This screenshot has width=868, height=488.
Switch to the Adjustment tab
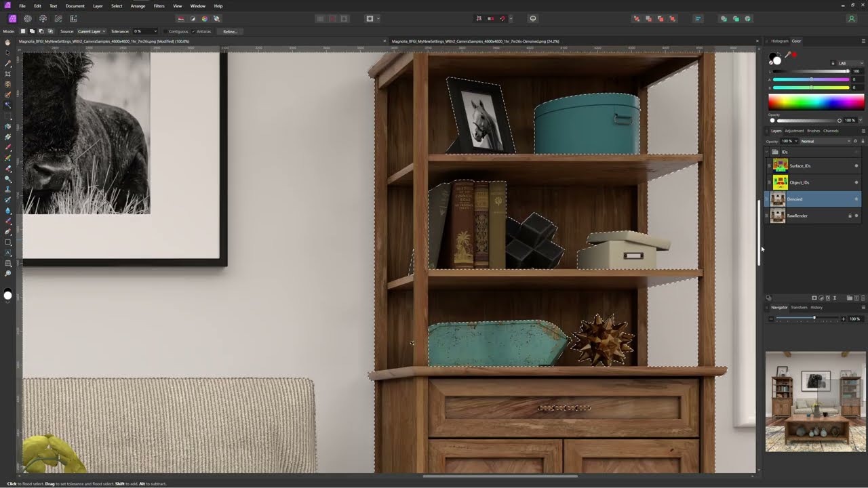794,131
